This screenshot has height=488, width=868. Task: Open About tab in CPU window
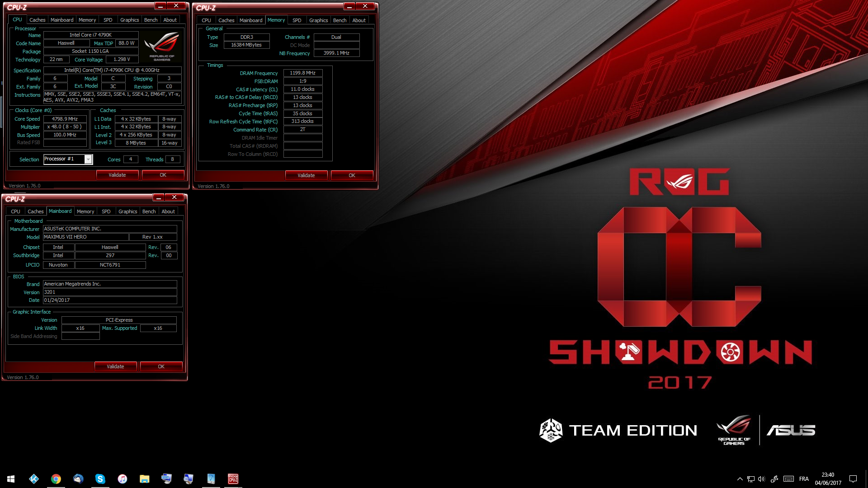(x=170, y=20)
